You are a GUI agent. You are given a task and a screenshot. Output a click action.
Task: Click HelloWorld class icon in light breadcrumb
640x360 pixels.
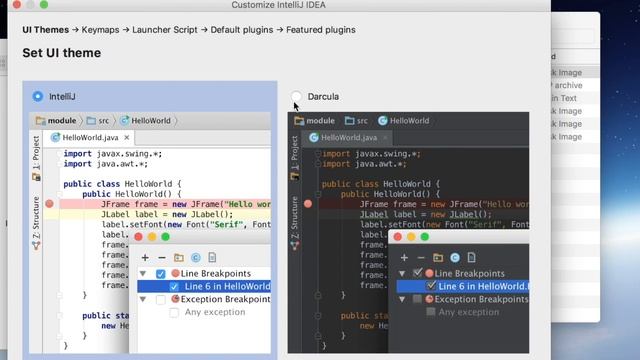pos(124,120)
